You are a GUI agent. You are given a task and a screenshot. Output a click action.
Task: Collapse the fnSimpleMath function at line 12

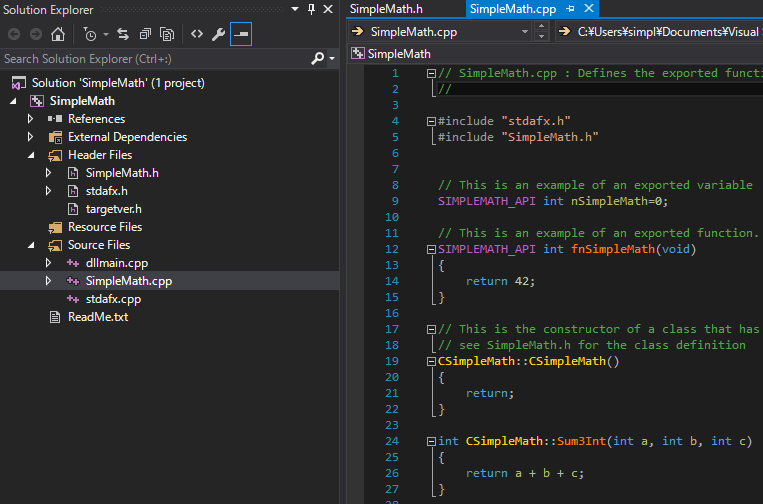click(431, 250)
